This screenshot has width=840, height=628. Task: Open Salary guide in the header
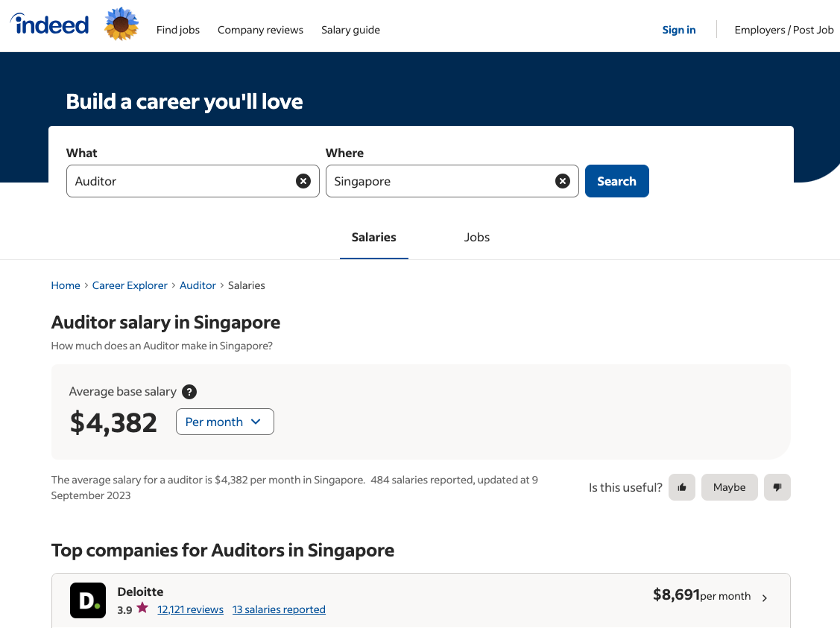[350, 30]
